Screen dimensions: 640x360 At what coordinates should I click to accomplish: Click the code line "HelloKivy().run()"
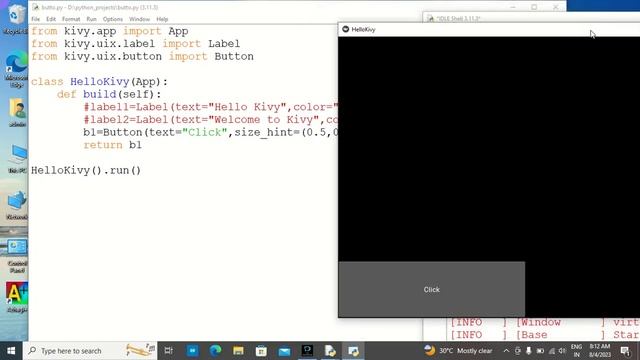coord(86,170)
